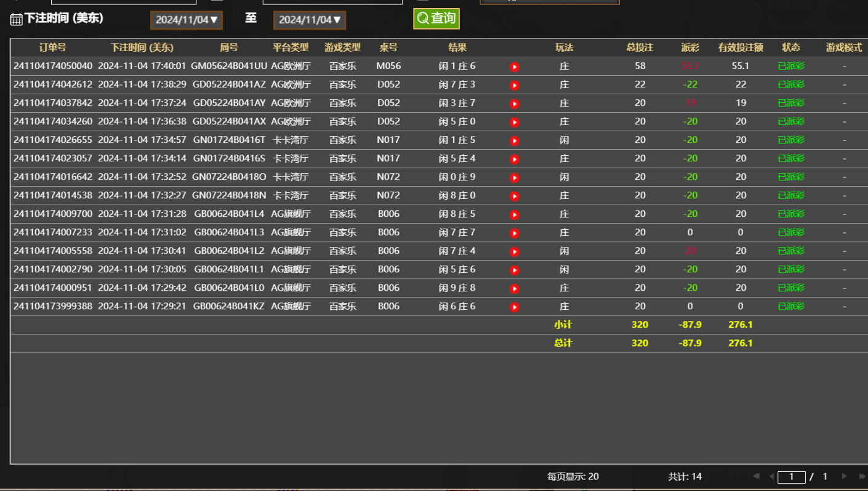Click the 总投注 column header

[x=640, y=47]
